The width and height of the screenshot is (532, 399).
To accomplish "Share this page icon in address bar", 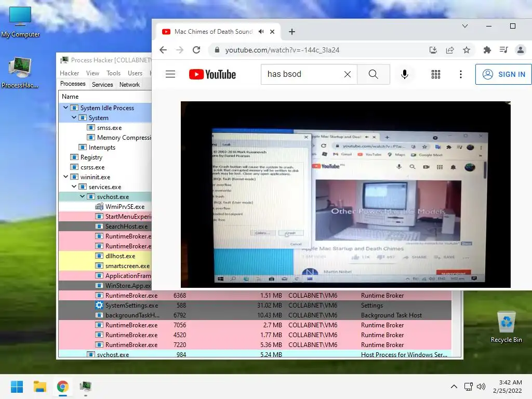I will point(450,50).
